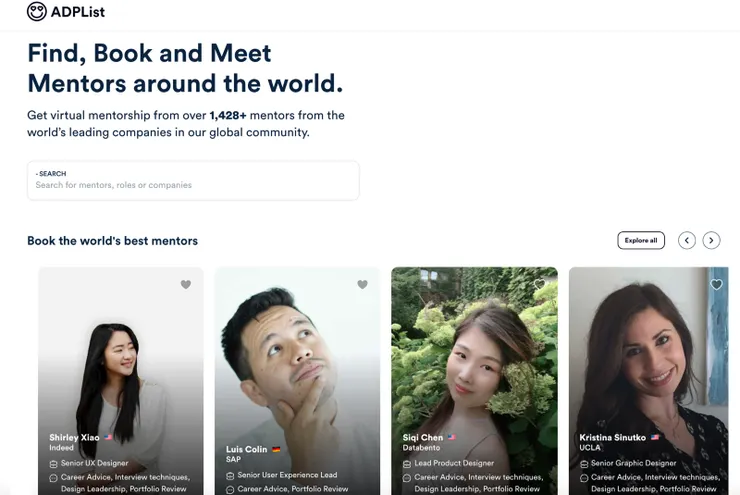The height and width of the screenshot is (495, 740).
Task: Show next mentors with right chevron
Action: (x=711, y=240)
